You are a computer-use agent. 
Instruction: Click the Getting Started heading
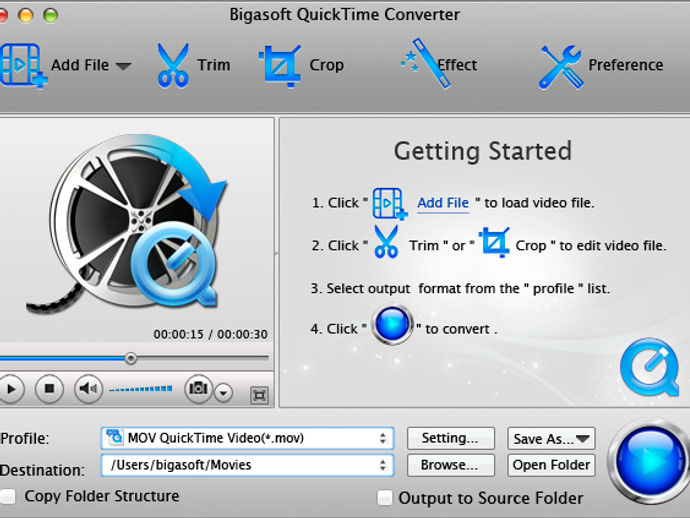tap(483, 152)
